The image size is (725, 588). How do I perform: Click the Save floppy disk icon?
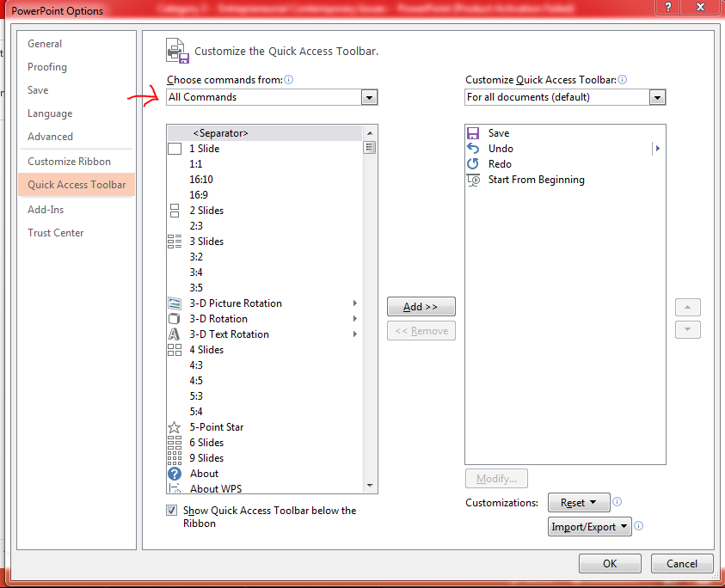(x=473, y=133)
